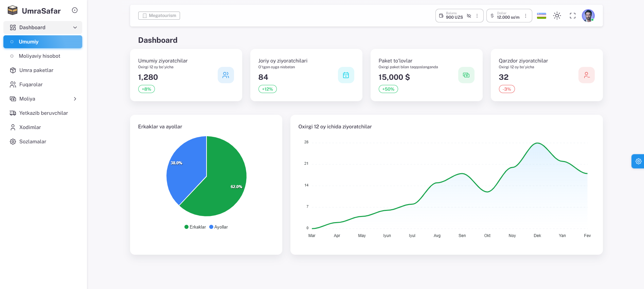
Task: Go to Umra paketlar section
Action: tap(43, 70)
